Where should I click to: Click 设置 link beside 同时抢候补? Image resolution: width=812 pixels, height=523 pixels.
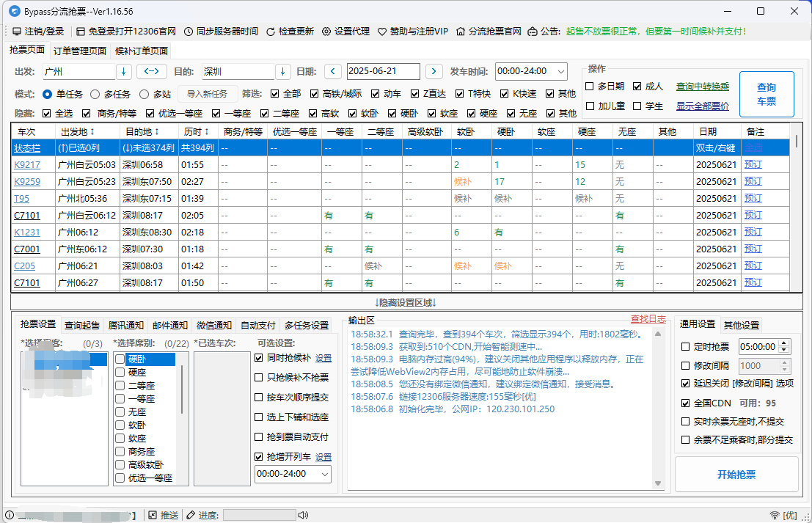323,358
